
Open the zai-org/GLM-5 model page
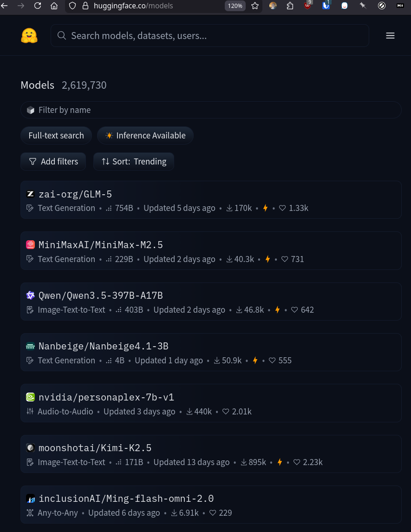75,194
